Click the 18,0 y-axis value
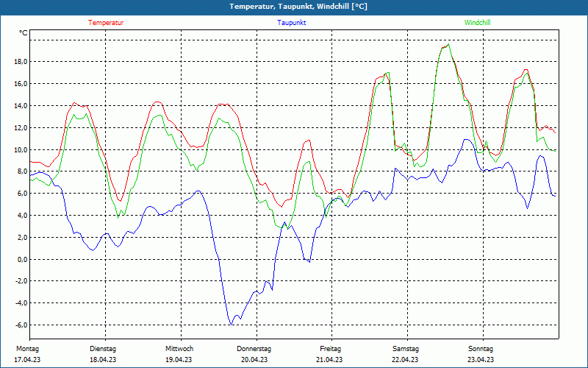 point(21,62)
